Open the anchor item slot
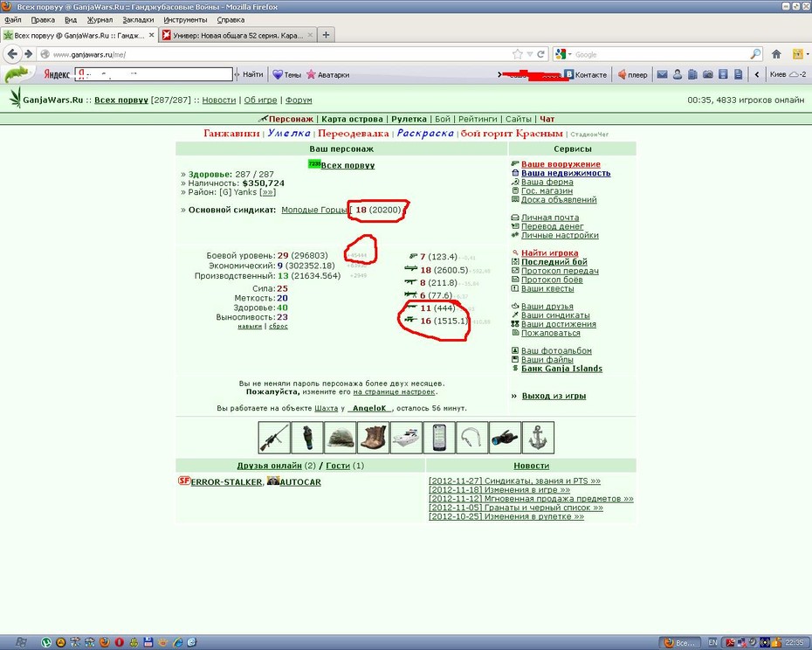 [x=538, y=438]
